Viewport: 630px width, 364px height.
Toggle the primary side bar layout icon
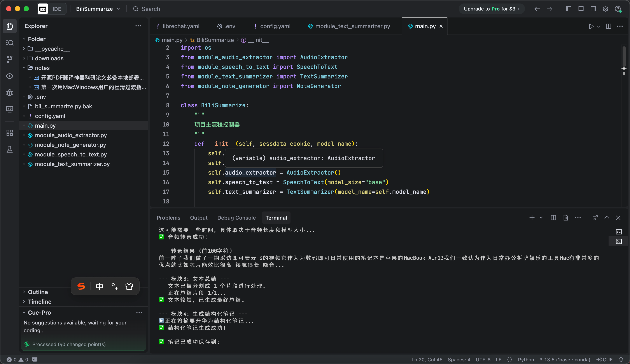569,9
